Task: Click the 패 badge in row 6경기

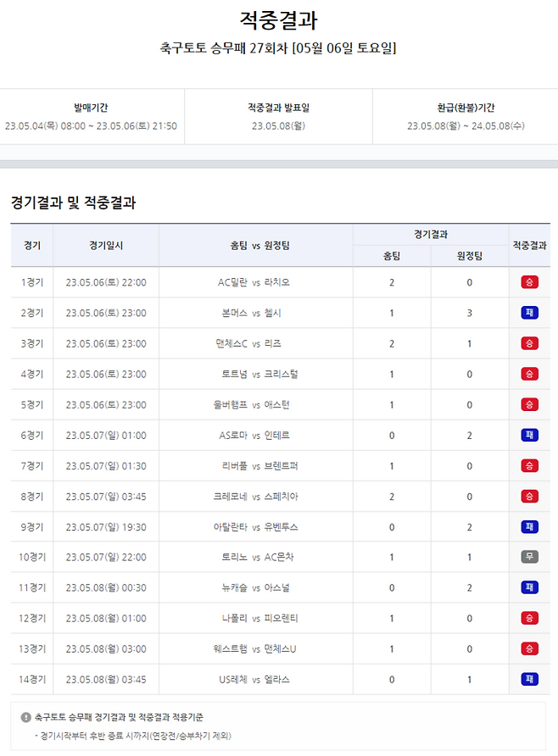Action: coord(529,436)
